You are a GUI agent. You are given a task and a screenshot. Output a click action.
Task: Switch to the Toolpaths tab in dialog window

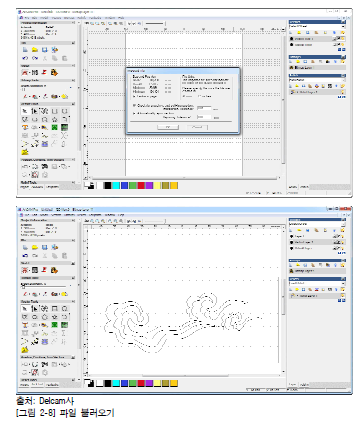(x=52, y=187)
